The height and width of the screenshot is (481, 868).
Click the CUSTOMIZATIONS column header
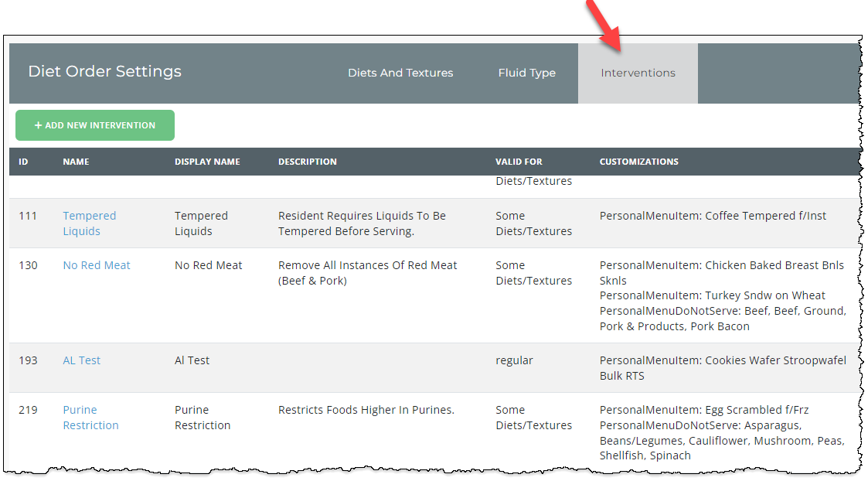coord(638,162)
